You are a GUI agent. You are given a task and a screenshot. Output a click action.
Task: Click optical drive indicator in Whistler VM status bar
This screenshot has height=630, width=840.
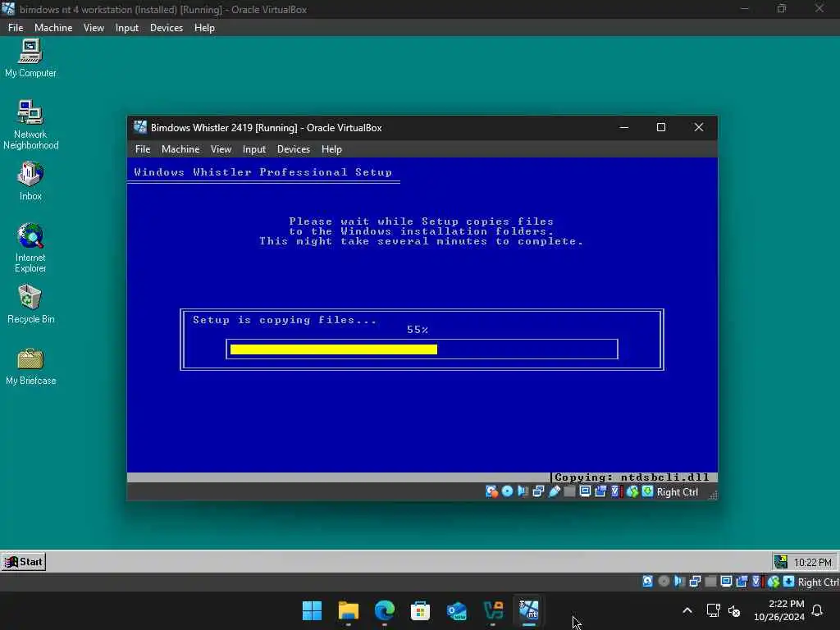[x=507, y=491]
